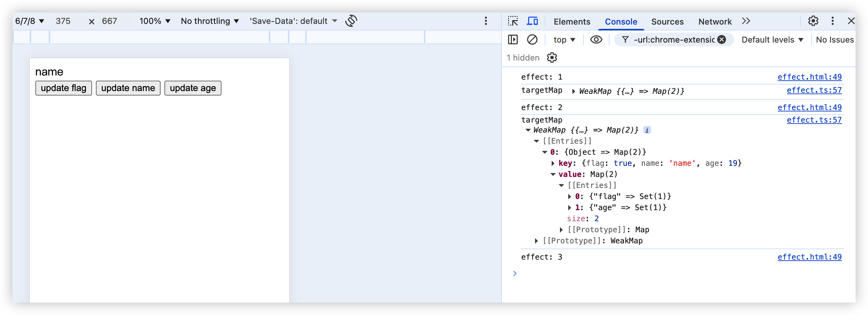Open the Default levels dropdown
The image size is (868, 315).
coord(772,40)
